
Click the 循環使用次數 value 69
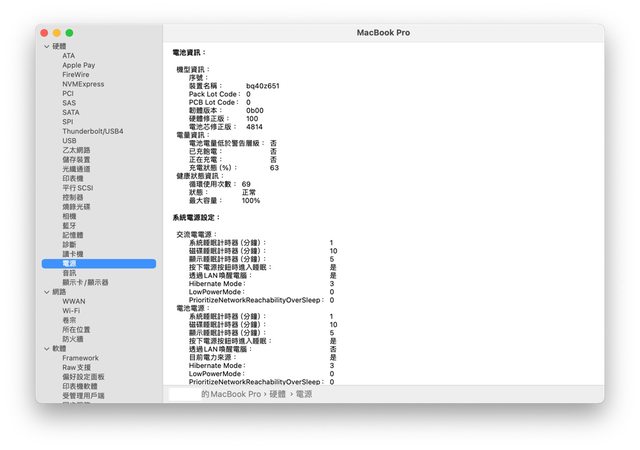[246, 184]
